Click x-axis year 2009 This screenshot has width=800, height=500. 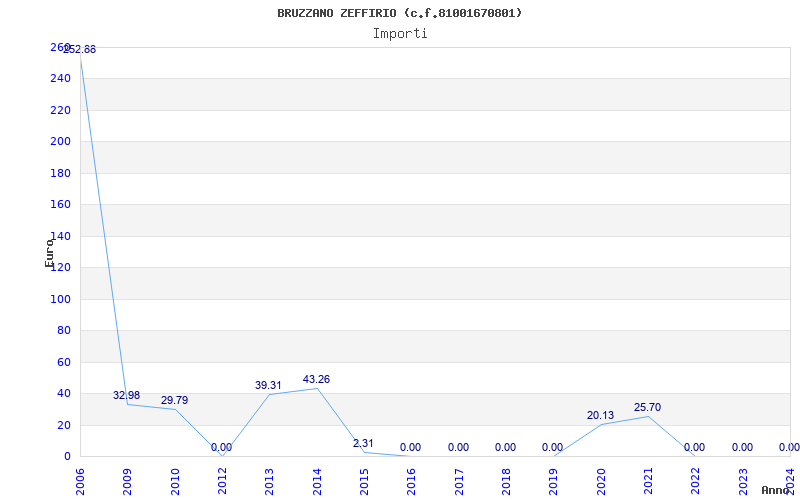coord(128,482)
